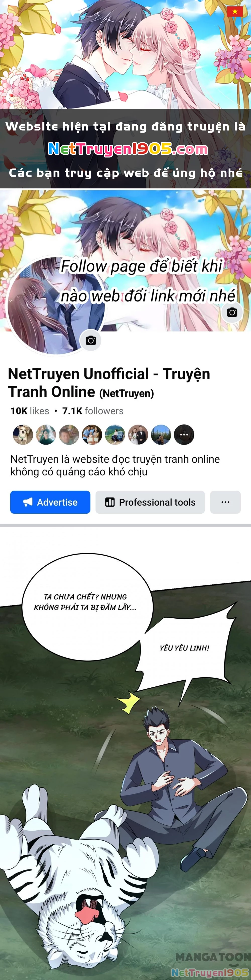Open the 7.1K followers link
The image size is (251, 980).
click(x=93, y=411)
